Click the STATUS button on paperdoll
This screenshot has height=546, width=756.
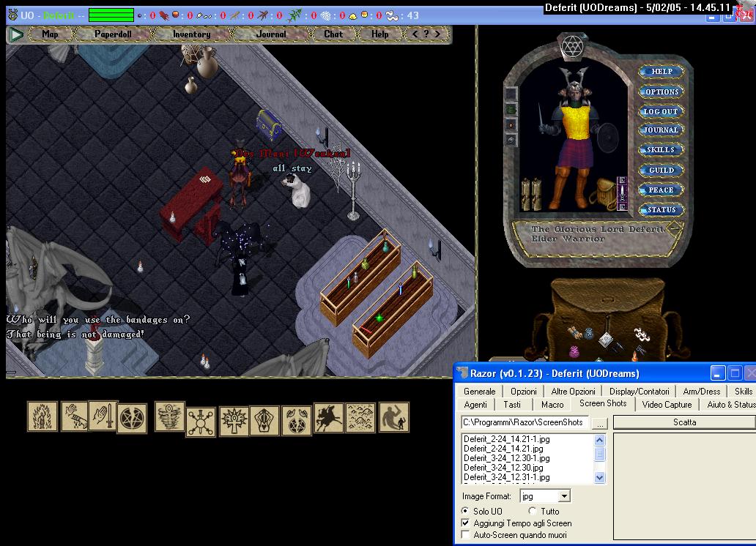[661, 209]
